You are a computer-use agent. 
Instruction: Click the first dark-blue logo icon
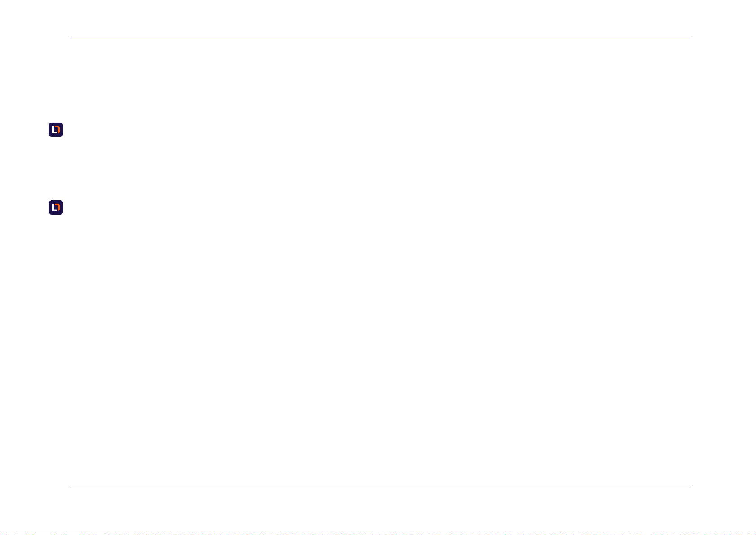56,130
